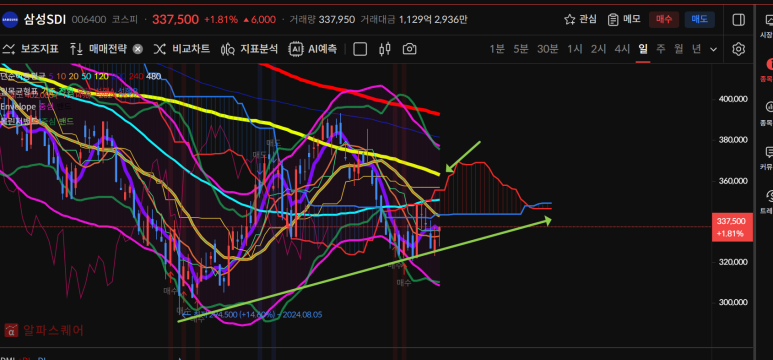The width and height of the screenshot is (773, 360).
Task: Open the 매매전략 trading strategy tool
Action: click(99, 49)
